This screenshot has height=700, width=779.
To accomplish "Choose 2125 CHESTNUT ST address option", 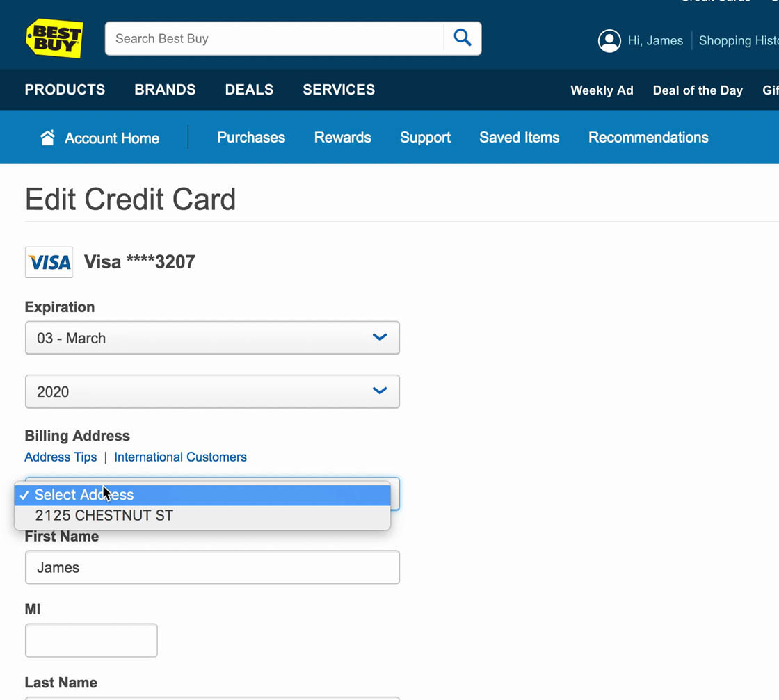I will tap(104, 516).
